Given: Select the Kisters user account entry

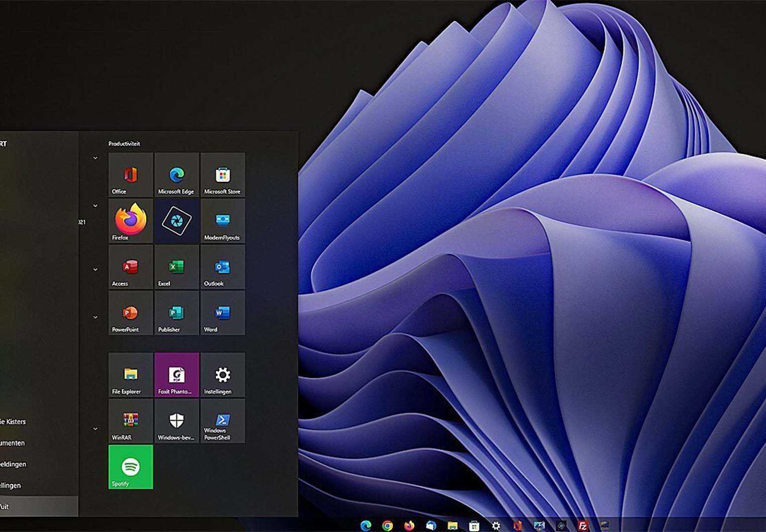Looking at the screenshot, I should click(13, 421).
